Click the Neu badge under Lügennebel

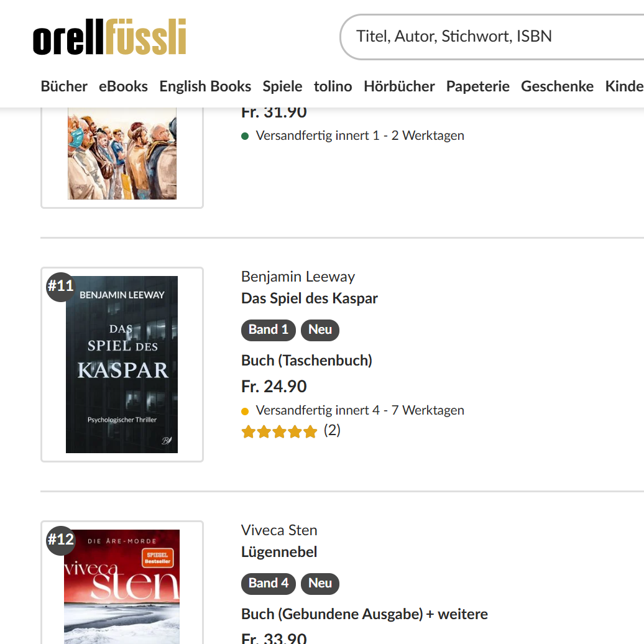coord(320,583)
